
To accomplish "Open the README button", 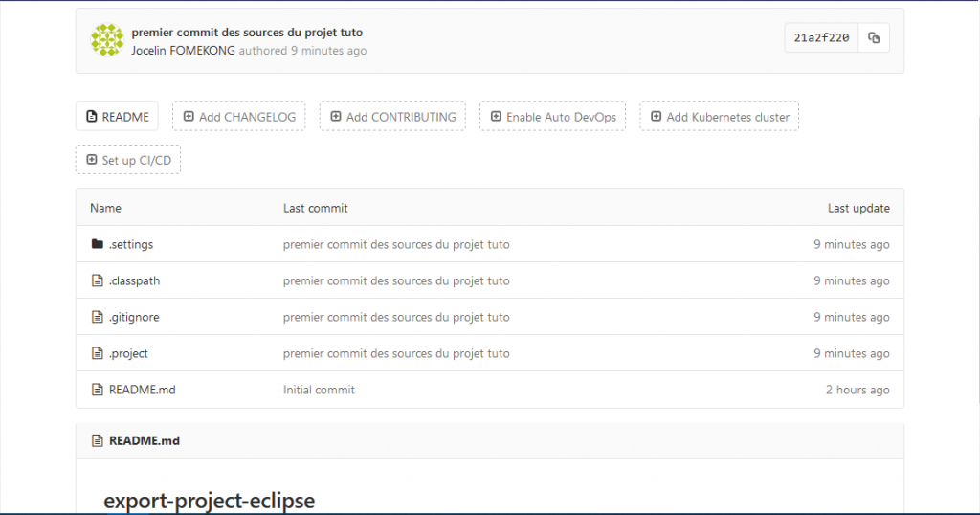I will (x=117, y=116).
